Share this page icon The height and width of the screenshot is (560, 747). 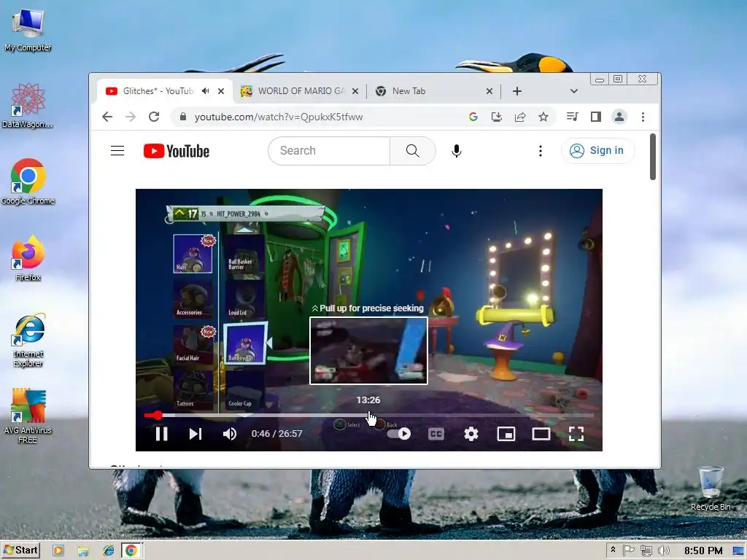pyautogui.click(x=520, y=117)
